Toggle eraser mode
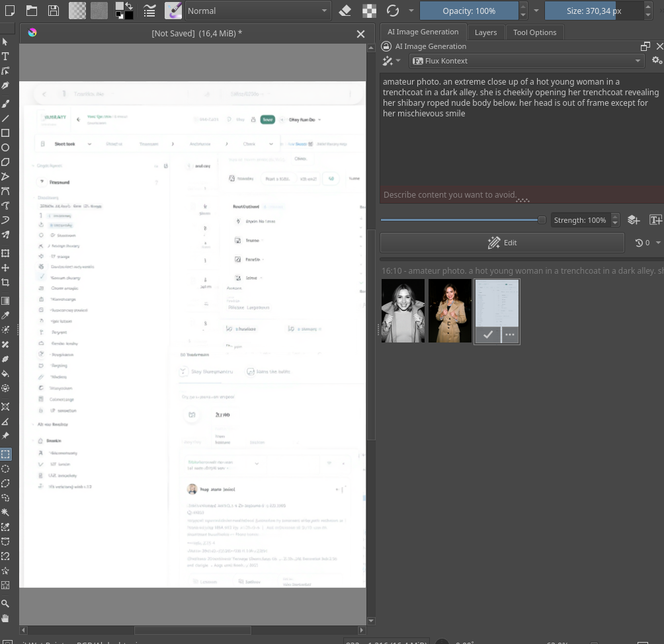 [345, 11]
